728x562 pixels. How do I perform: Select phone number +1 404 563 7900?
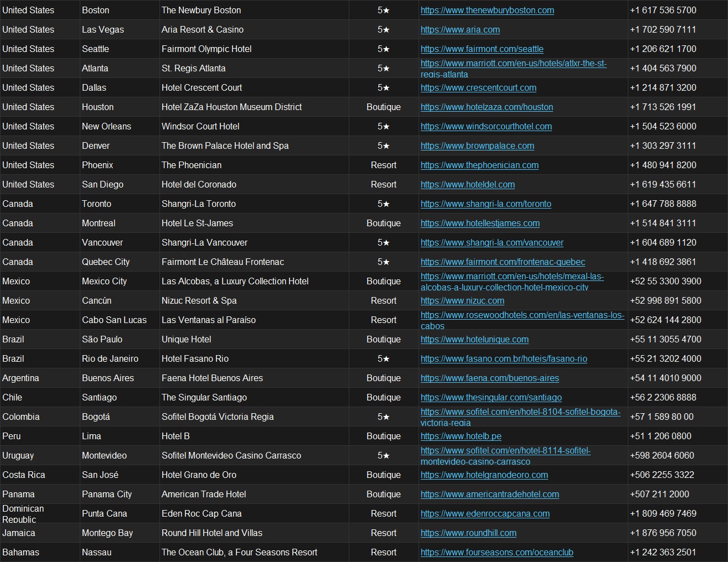pyautogui.click(x=678, y=68)
